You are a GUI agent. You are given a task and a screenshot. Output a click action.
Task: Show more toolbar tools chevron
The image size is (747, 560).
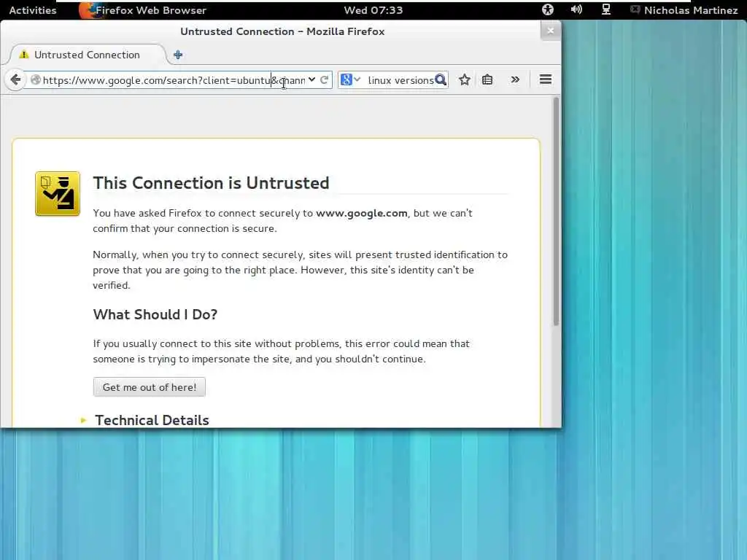tap(515, 79)
